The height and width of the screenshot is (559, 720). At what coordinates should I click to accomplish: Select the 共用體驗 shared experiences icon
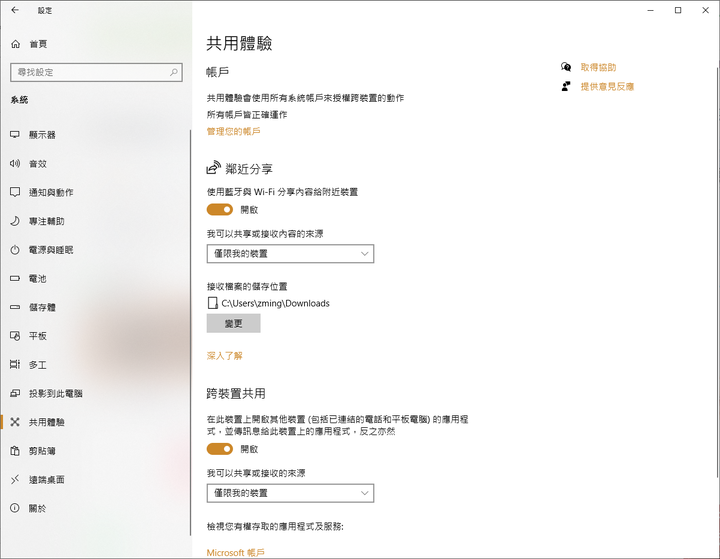[15, 422]
